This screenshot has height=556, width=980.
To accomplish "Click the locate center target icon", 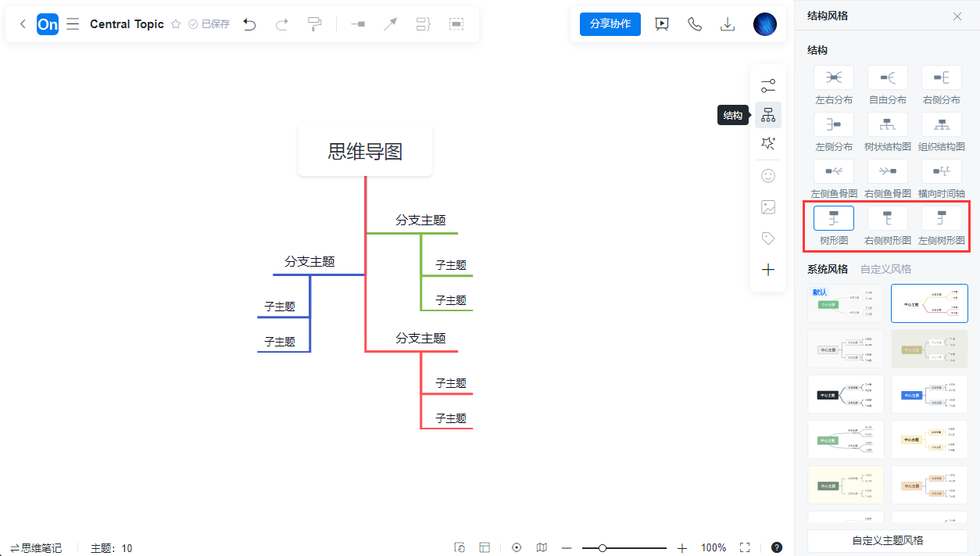I will [x=517, y=548].
